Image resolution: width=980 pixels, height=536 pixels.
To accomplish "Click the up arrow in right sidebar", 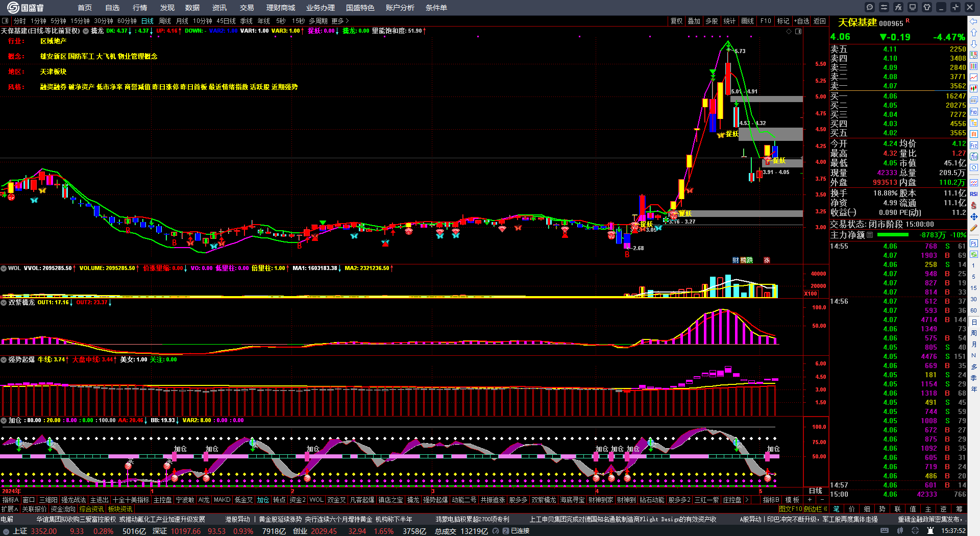I will (974, 33).
